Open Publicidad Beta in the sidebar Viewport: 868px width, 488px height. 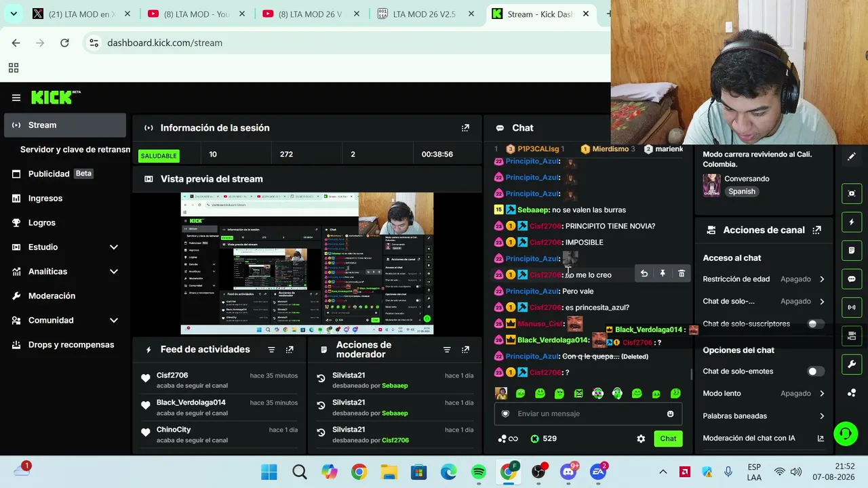click(65, 174)
